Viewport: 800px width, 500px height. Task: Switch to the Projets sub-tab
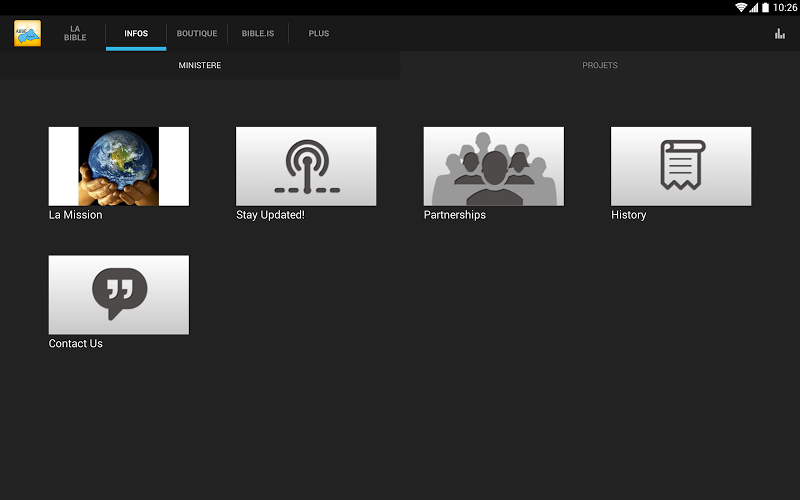click(600, 65)
